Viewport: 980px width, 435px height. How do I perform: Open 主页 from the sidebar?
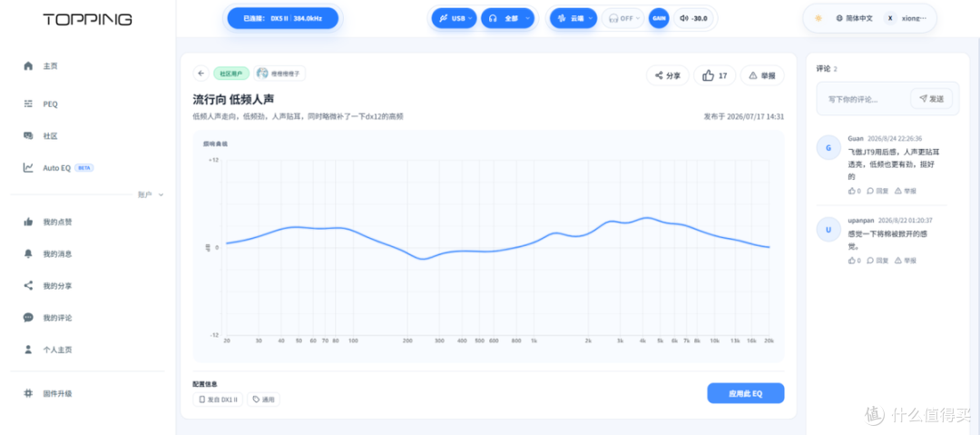click(51, 65)
